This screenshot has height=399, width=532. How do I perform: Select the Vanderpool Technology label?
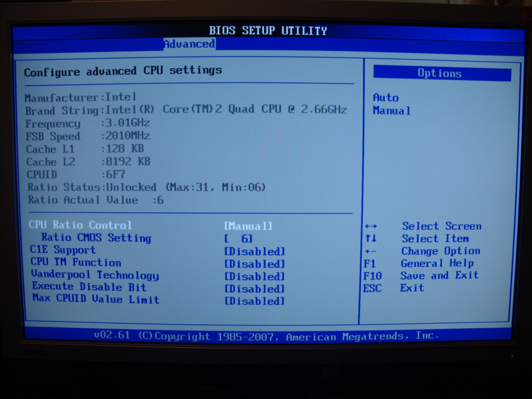(95, 275)
